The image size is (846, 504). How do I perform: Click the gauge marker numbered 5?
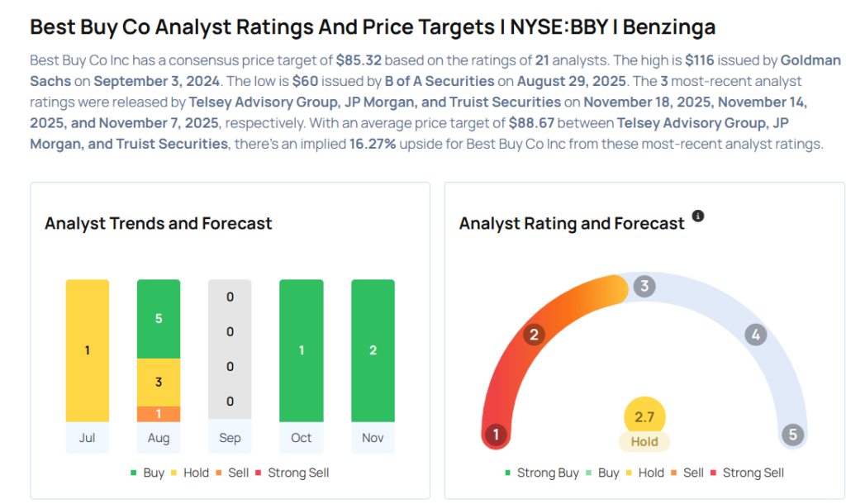[793, 435]
